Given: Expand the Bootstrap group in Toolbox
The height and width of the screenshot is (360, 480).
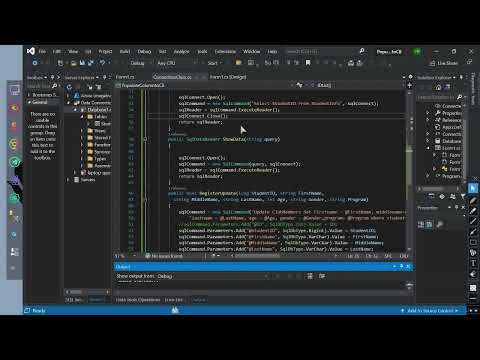Looking at the screenshot, I should point(29,95).
